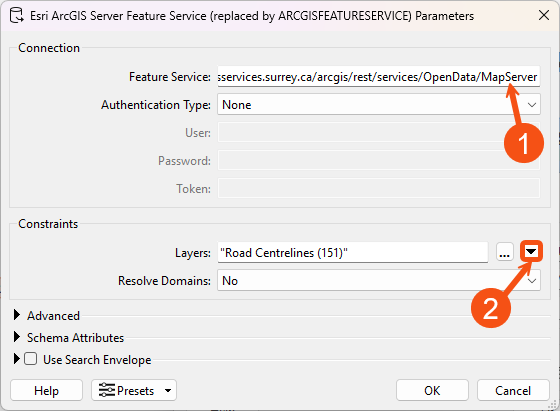Click the Presets sliders icon
The width and height of the screenshot is (560, 411).
pos(107,390)
